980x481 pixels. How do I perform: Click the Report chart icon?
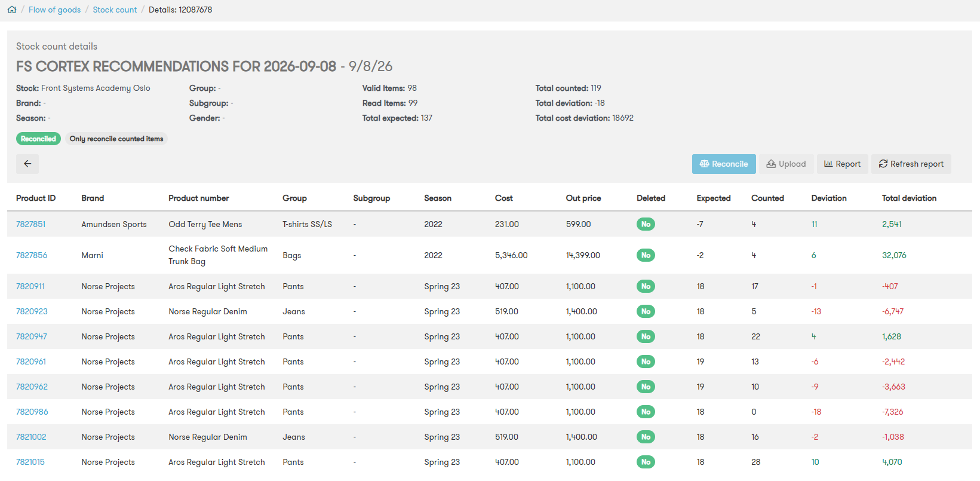pyautogui.click(x=828, y=164)
